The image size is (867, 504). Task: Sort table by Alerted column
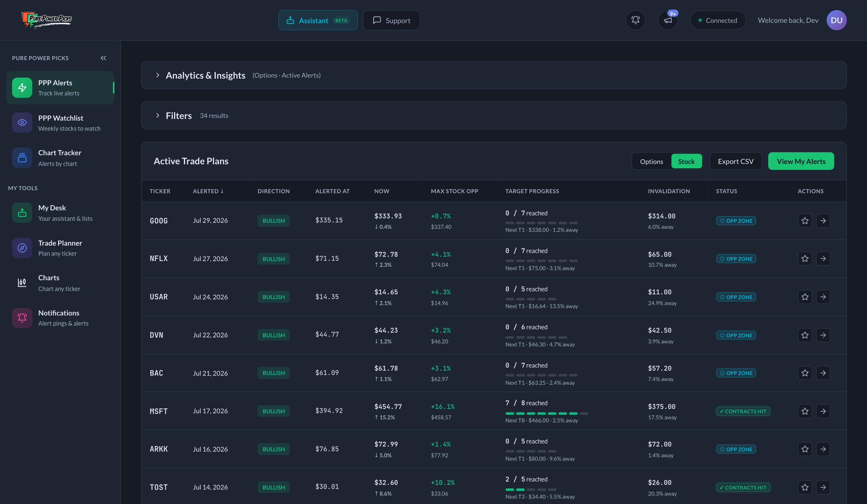pos(208,191)
